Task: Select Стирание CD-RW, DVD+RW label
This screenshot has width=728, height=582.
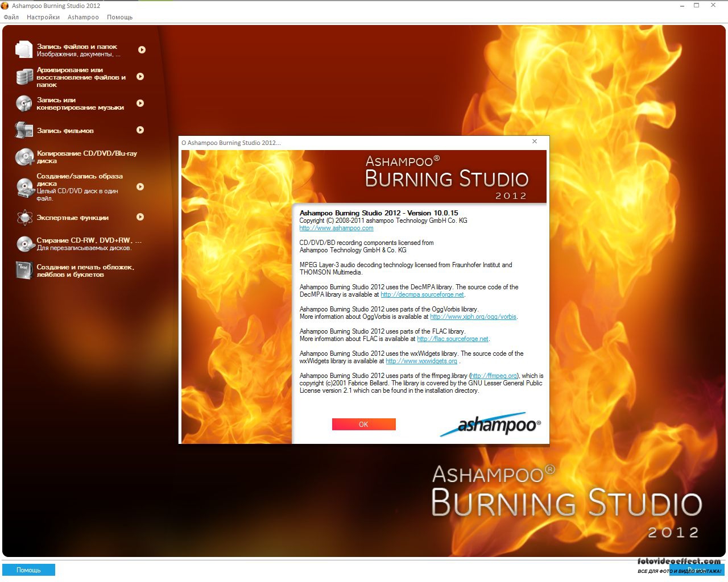Action: [x=89, y=240]
